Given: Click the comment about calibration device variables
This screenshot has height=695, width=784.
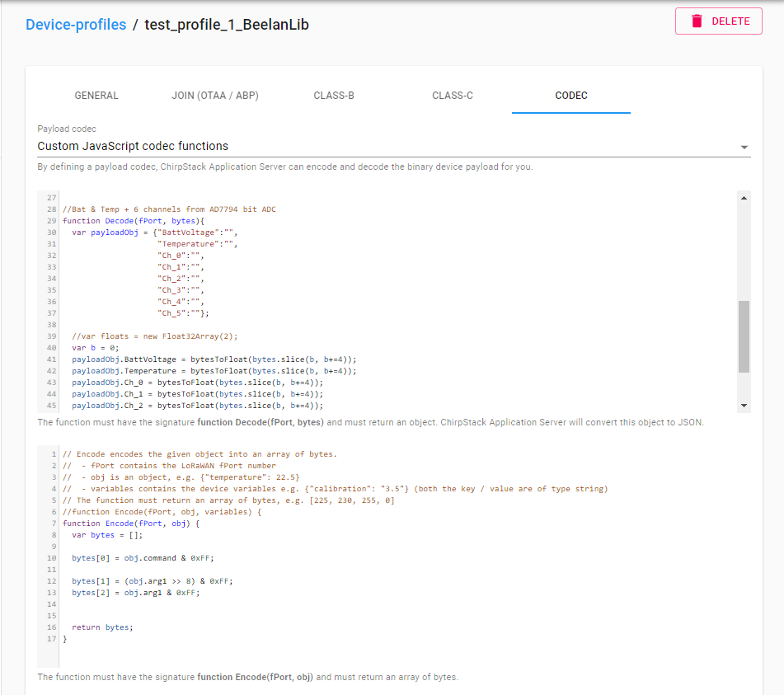Looking at the screenshot, I should (335, 489).
